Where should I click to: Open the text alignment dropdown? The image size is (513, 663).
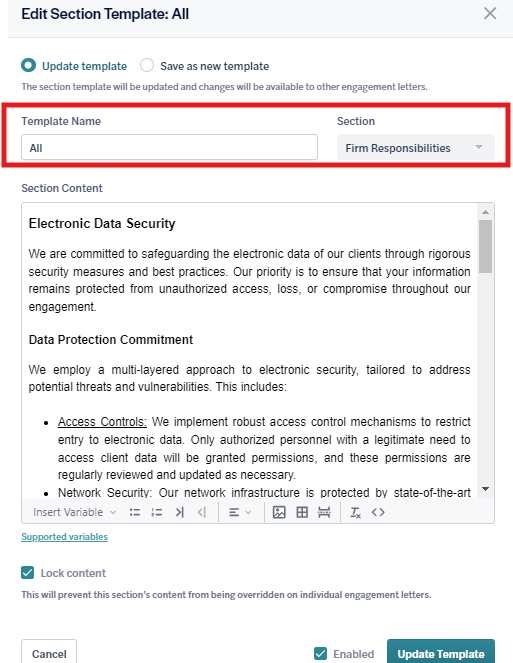click(239, 512)
